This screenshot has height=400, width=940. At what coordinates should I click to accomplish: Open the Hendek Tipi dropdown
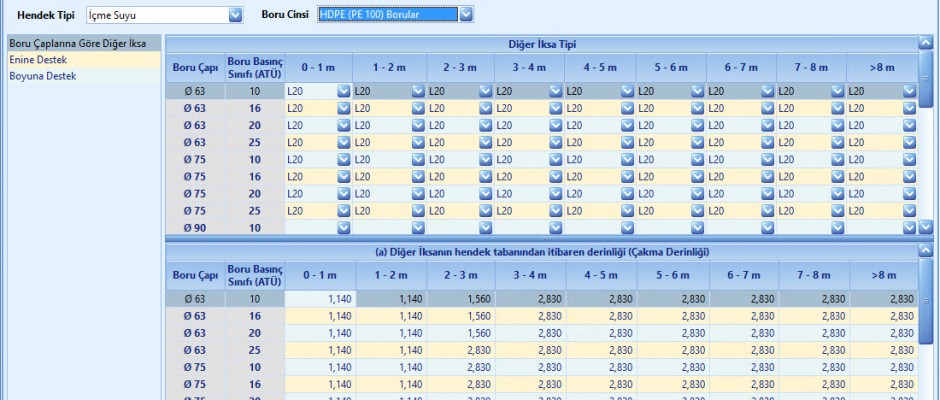pyautogui.click(x=235, y=15)
